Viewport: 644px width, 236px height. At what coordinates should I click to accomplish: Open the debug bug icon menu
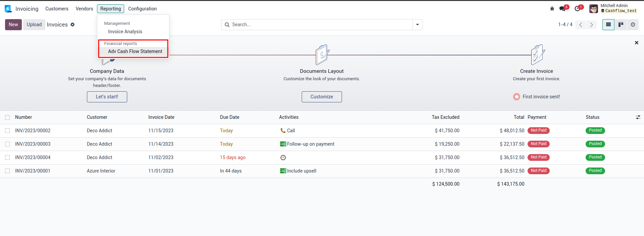(x=552, y=9)
